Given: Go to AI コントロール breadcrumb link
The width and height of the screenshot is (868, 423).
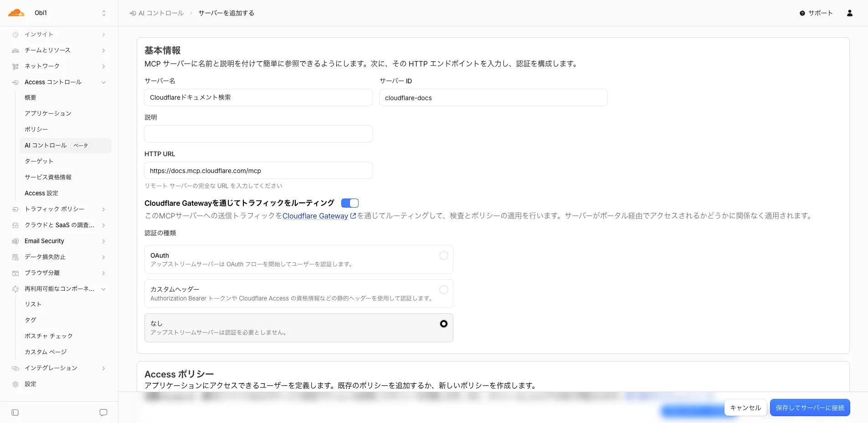Looking at the screenshot, I should coord(161,13).
